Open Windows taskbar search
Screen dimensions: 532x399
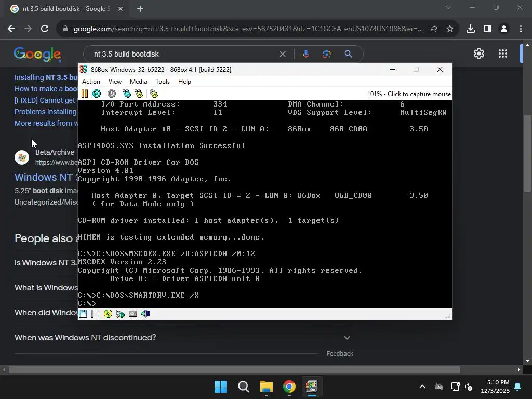coord(243,387)
